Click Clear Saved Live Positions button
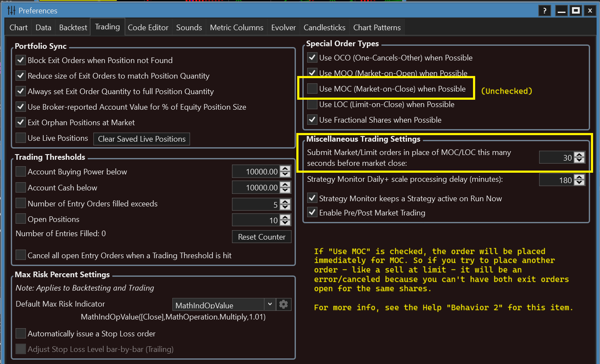Screen dimensions: 600x364 (x=142, y=139)
